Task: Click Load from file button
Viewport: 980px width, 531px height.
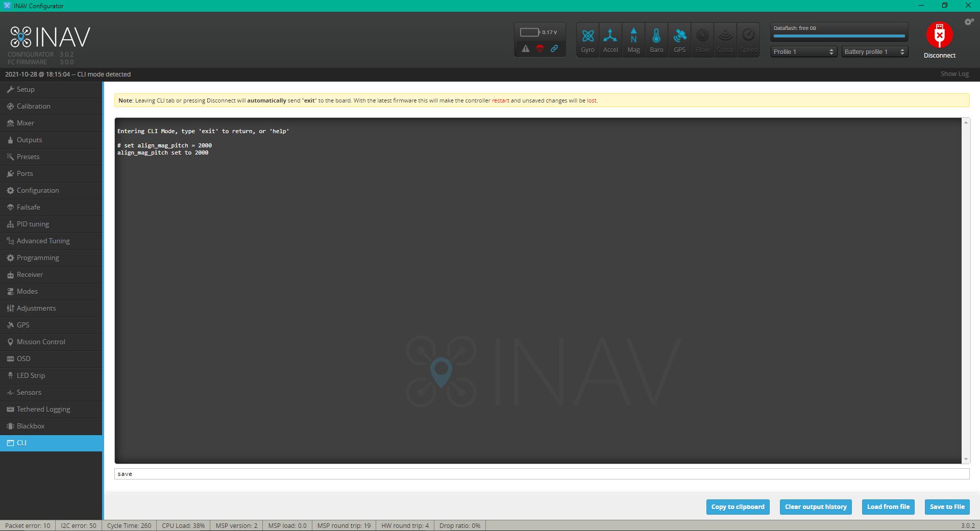Action: [x=888, y=507]
